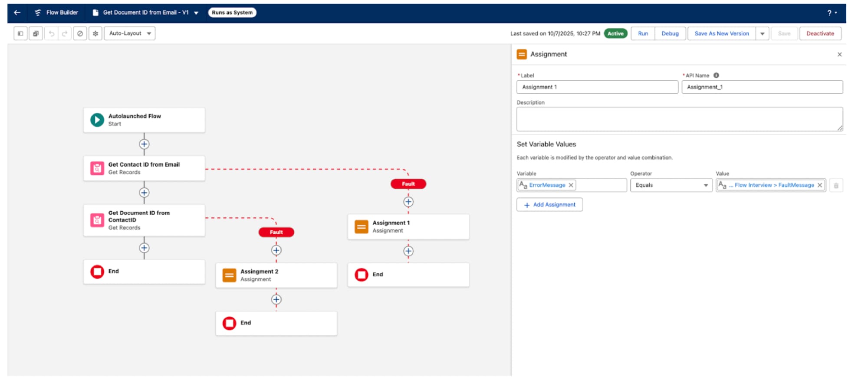Click the copy elements toolbar icon
Viewport: 868px width, 380px height.
tap(36, 33)
